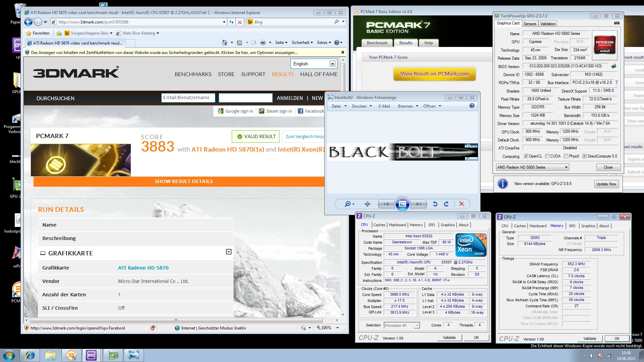Open the Extras dropdown in IE
Viewport: 644px width, 362px height.
324,43
